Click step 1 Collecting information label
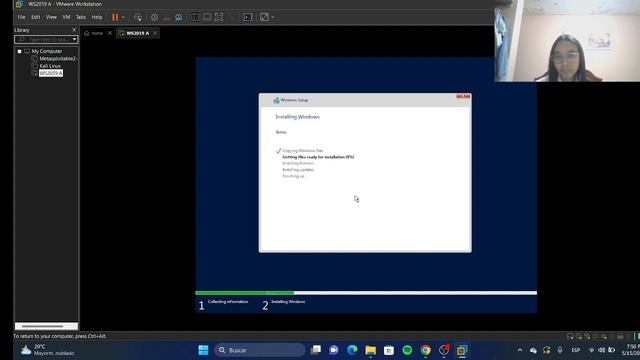The height and width of the screenshot is (360, 640). tap(228, 302)
